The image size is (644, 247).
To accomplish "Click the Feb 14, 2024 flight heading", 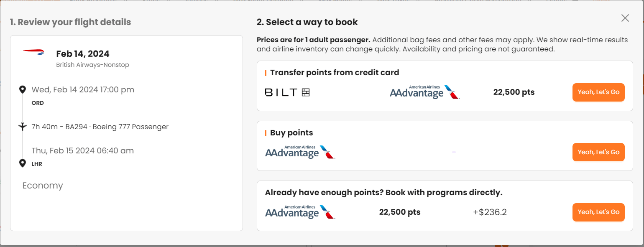I will point(83,54).
